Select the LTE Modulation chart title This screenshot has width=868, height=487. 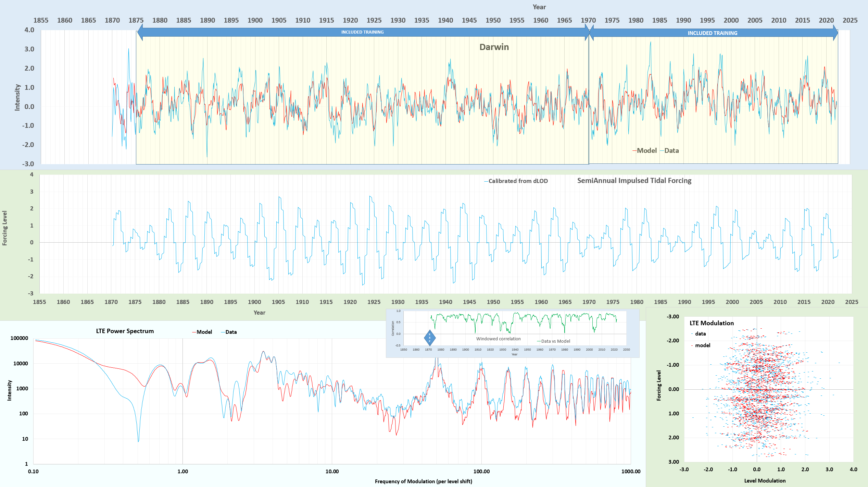[x=712, y=323]
